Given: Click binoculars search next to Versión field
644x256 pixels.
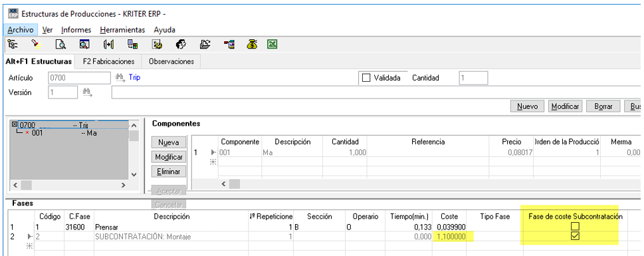Looking at the screenshot, I should click(87, 92).
